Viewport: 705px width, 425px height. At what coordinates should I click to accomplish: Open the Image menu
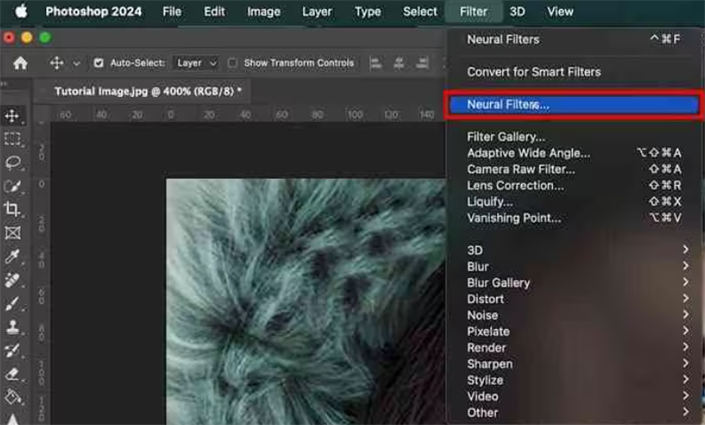tap(263, 11)
